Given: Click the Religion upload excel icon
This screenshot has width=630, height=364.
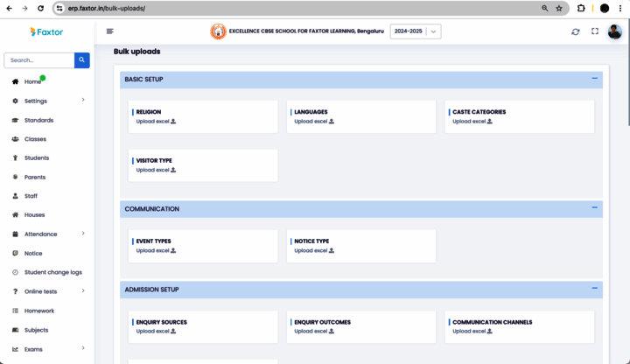Looking at the screenshot, I should point(173,122).
